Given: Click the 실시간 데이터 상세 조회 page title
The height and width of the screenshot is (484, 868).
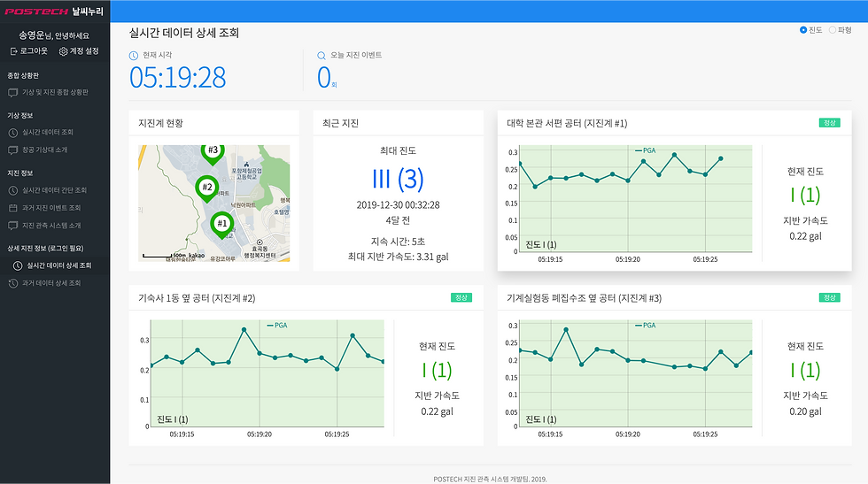Looking at the screenshot, I should tap(184, 33).
